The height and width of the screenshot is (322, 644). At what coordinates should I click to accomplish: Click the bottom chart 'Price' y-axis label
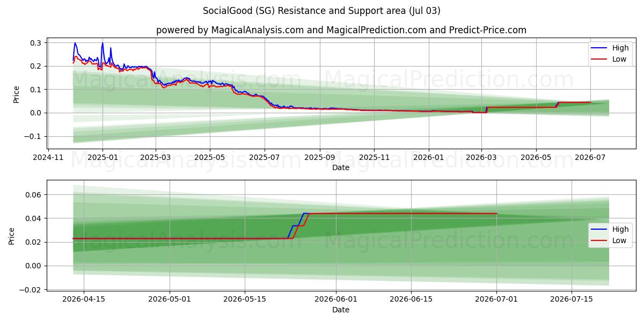12,235
